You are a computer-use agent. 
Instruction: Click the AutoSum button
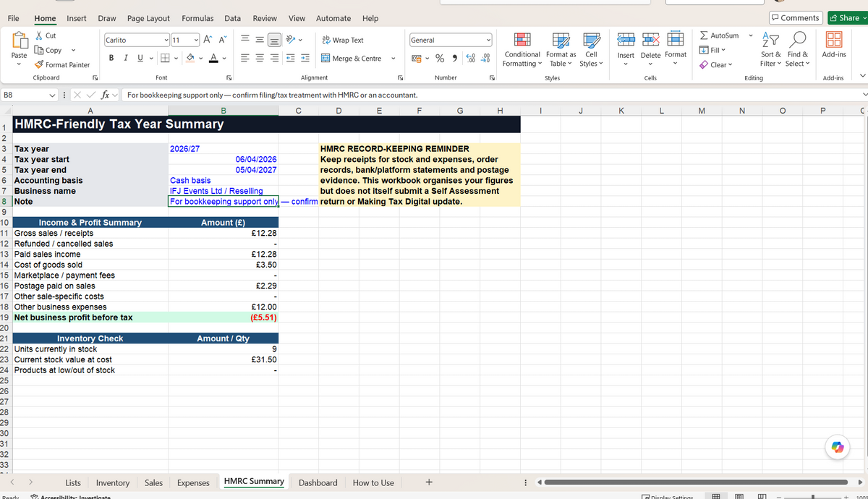tap(719, 35)
